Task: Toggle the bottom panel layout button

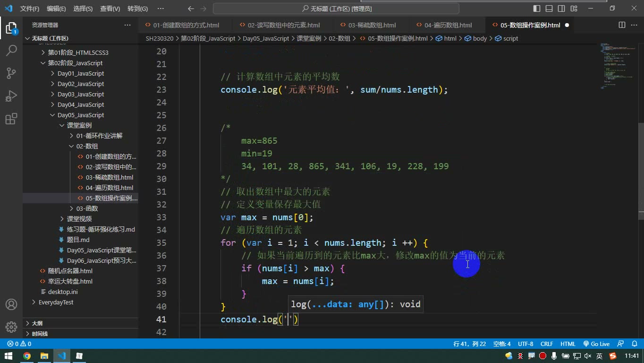Action: 549,9
